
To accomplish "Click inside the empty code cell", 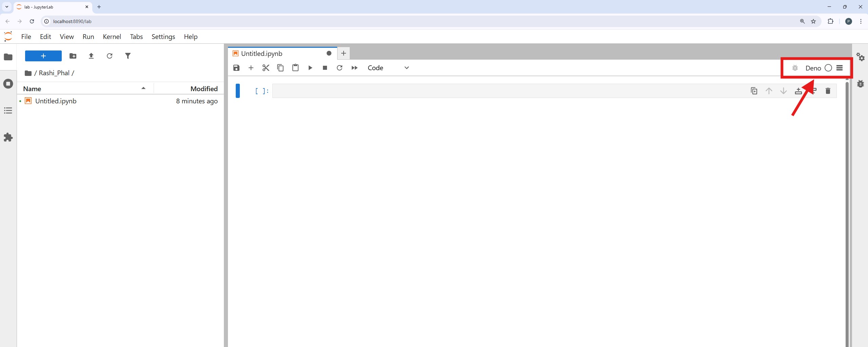I will (475, 91).
